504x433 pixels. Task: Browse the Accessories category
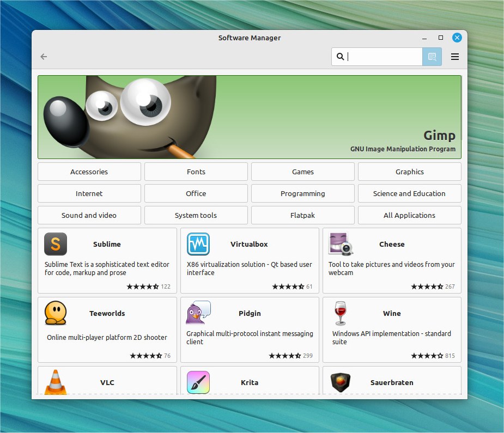(x=89, y=172)
